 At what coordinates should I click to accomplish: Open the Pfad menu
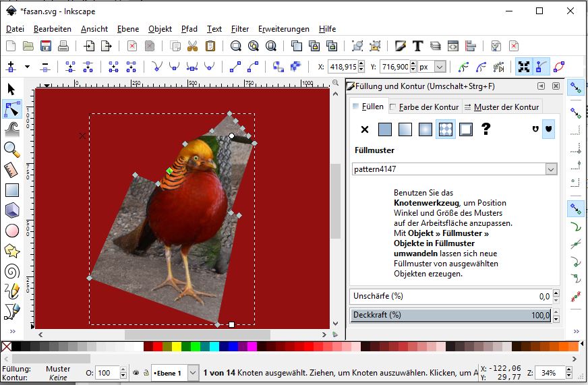click(x=189, y=29)
